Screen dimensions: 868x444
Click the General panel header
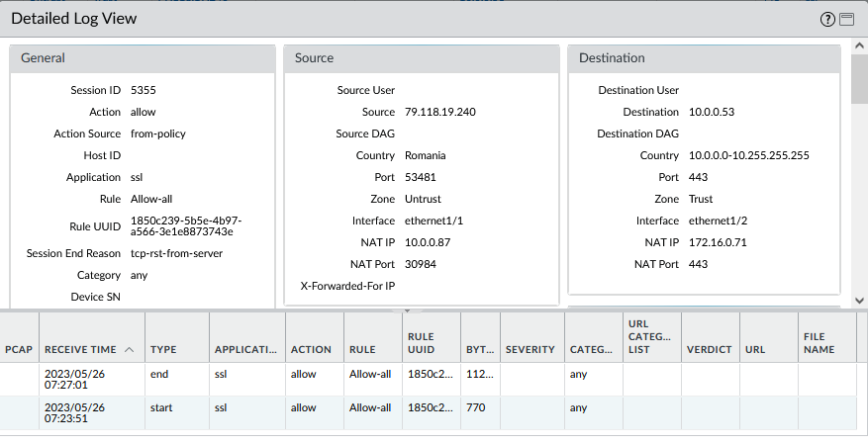[142, 58]
